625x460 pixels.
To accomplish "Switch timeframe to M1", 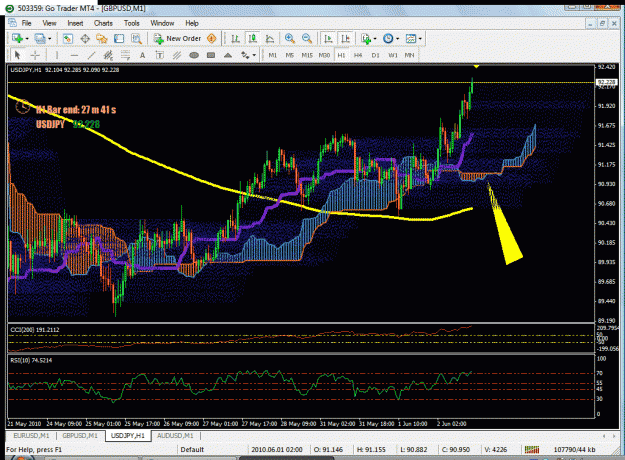I will (273, 55).
